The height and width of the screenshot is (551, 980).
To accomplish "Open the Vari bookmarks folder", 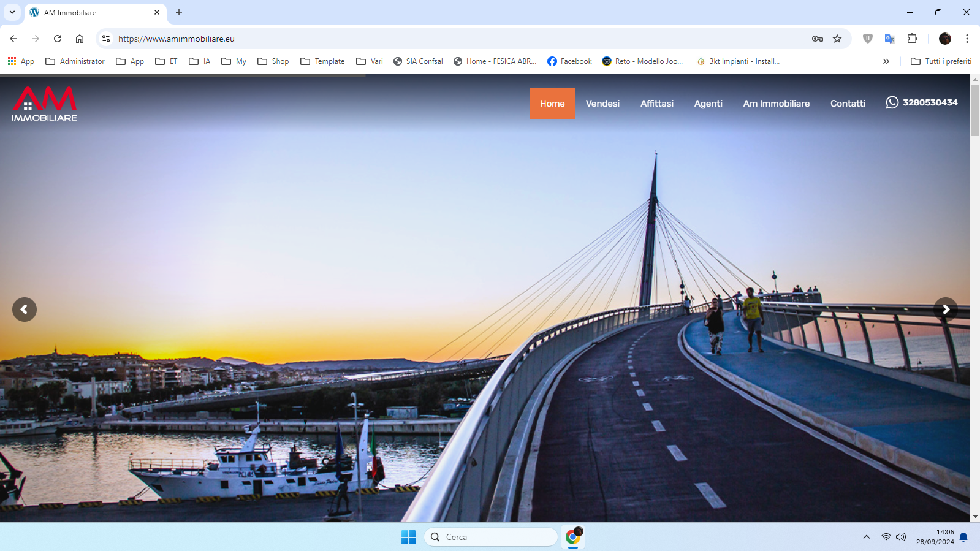I will click(x=370, y=61).
